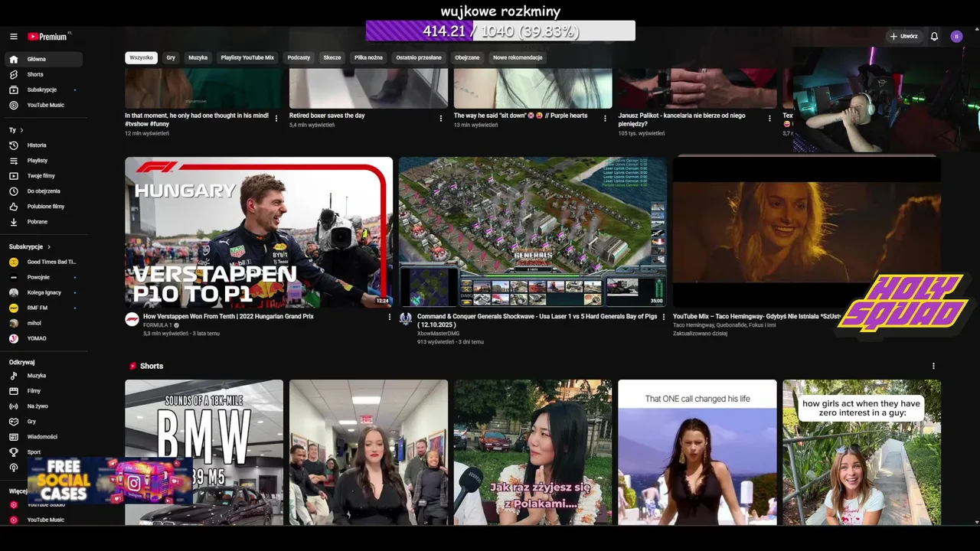Click the FORMULA 1 channel avatar

(132, 319)
